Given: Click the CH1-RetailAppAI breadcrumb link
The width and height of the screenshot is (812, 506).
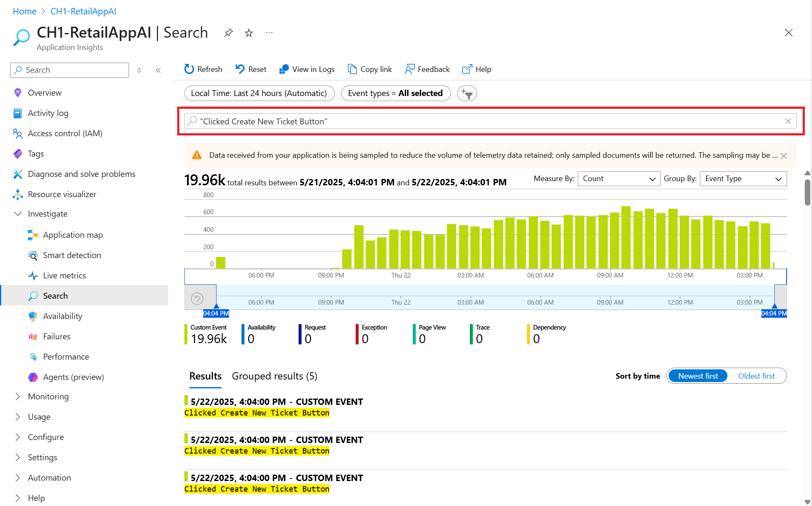Looking at the screenshot, I should (83, 11).
